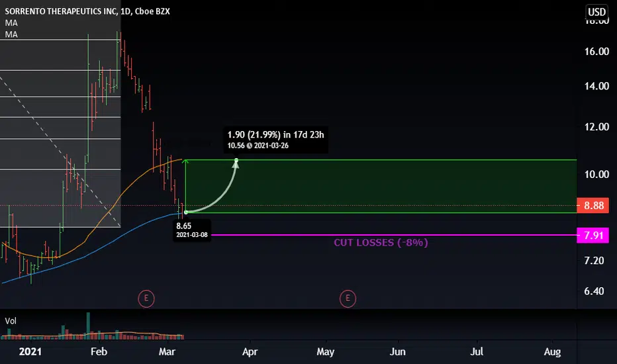Click the 2021 label on time axis
The width and height of the screenshot is (617, 364).
(30, 351)
